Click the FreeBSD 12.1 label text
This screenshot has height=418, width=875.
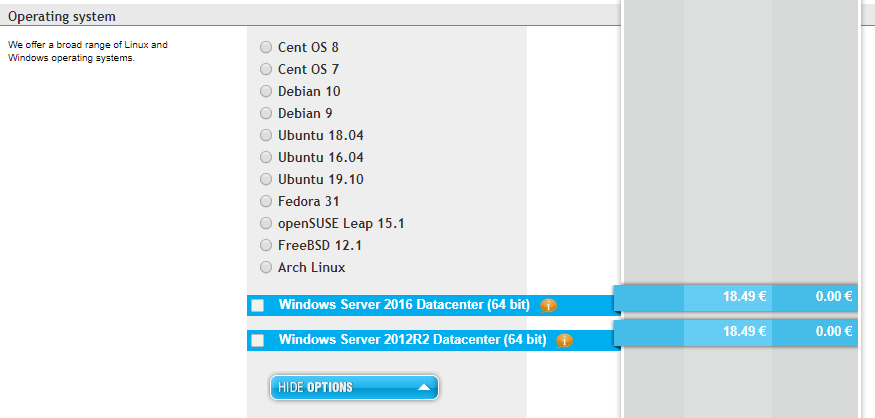click(320, 245)
